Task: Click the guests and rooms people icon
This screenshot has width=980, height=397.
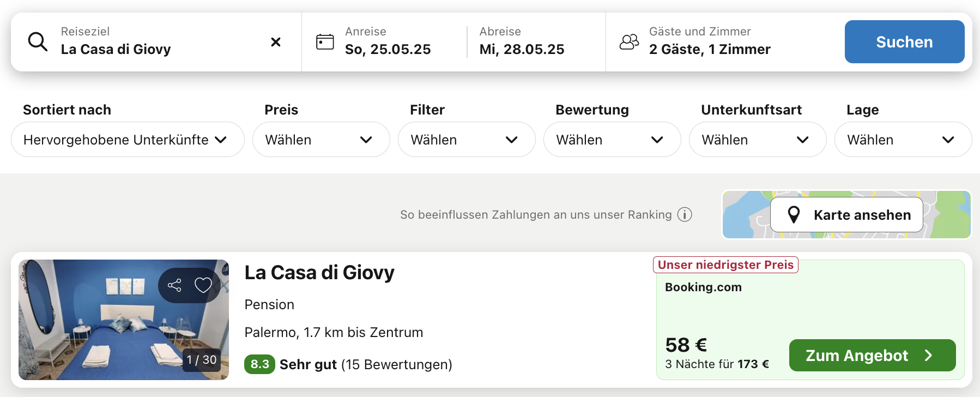Action: 629,42
